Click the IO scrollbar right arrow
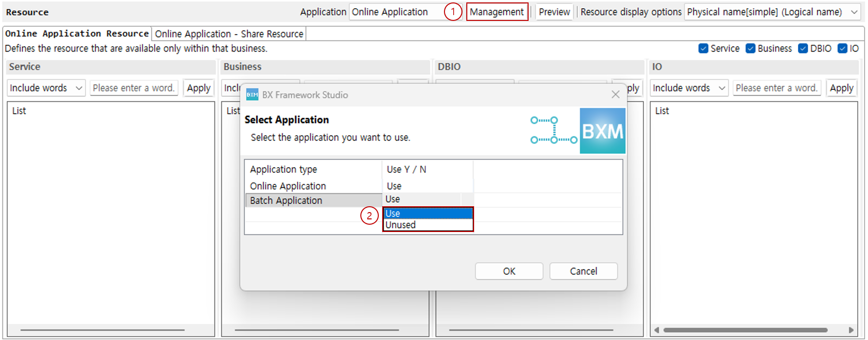 [x=850, y=330]
